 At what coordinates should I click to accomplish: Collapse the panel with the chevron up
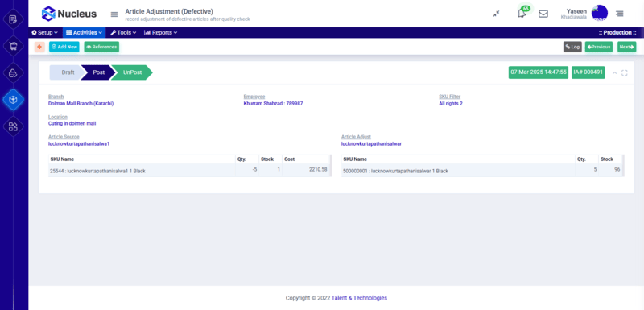pos(615,72)
